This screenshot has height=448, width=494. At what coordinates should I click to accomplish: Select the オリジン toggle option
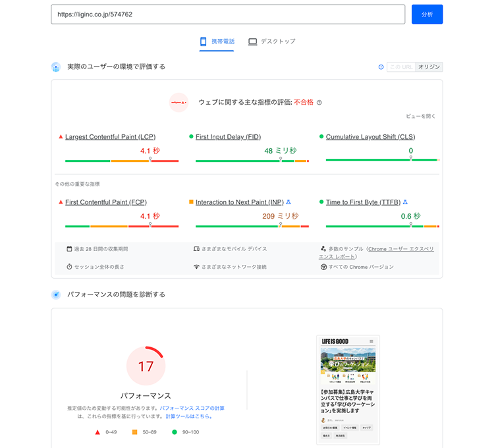[x=429, y=67]
